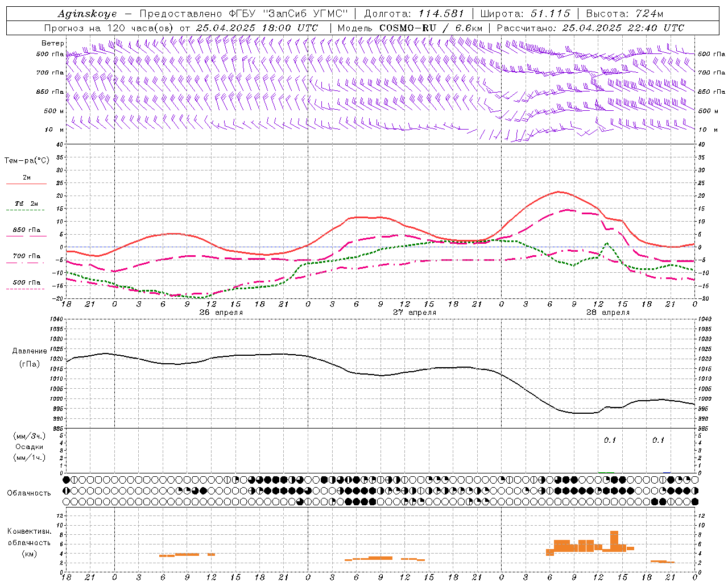
Task: Click the 500 м wind level label on the left
Action: (54, 111)
